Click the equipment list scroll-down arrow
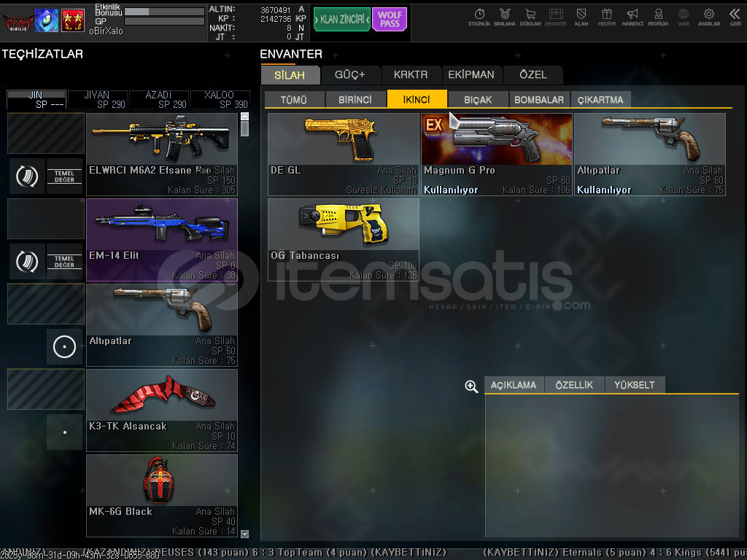This screenshot has height=560, width=747. pos(245,534)
